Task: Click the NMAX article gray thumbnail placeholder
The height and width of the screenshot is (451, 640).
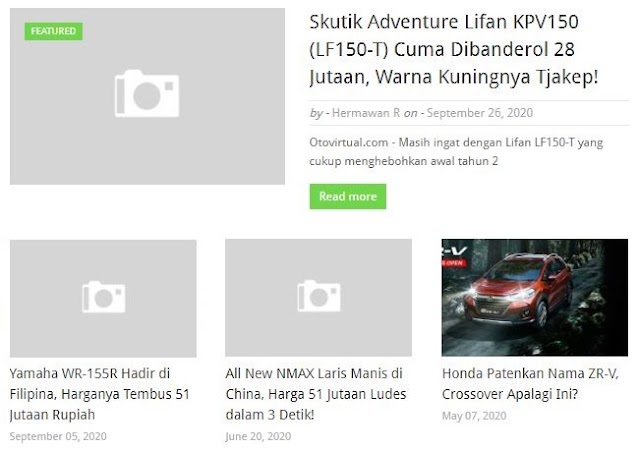Action: (x=318, y=298)
